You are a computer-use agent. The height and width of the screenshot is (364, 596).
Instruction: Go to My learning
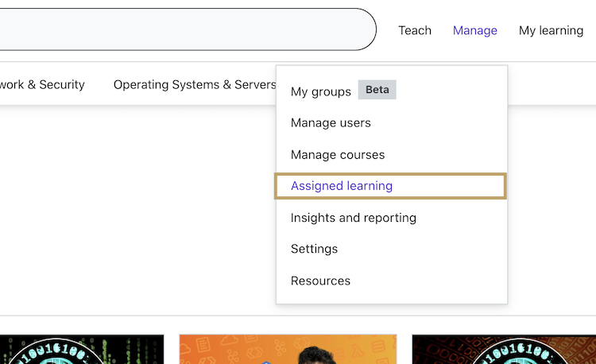pyautogui.click(x=551, y=30)
